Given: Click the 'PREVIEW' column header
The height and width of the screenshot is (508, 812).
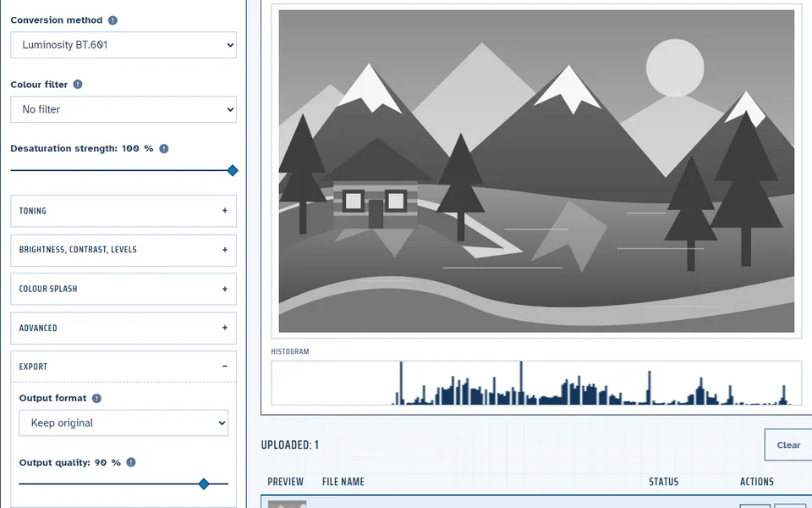Looking at the screenshot, I should coord(285,482).
